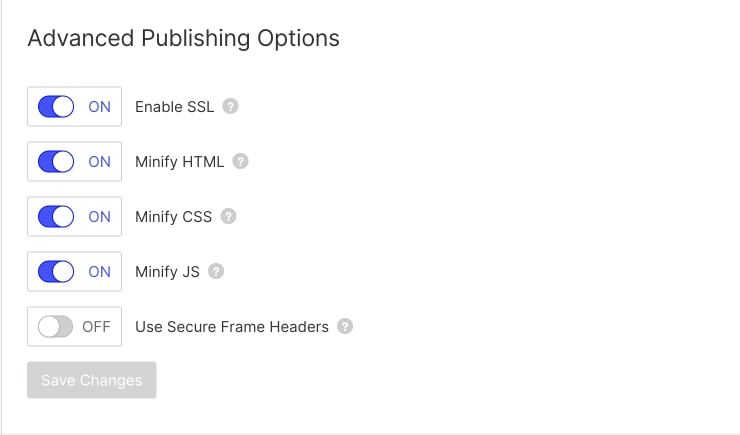Viewport: 740px width, 435px height.
Task: Click the Minify JS label text
Action: (167, 271)
